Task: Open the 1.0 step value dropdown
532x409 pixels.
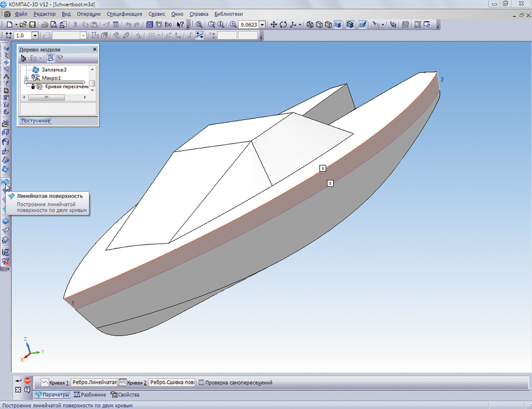Action: click(x=35, y=36)
